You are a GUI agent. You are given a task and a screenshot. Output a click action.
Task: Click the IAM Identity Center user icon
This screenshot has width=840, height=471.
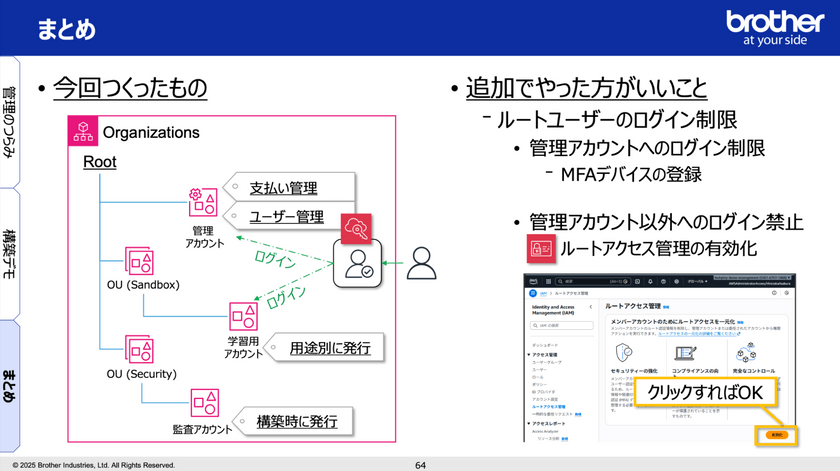click(x=355, y=264)
